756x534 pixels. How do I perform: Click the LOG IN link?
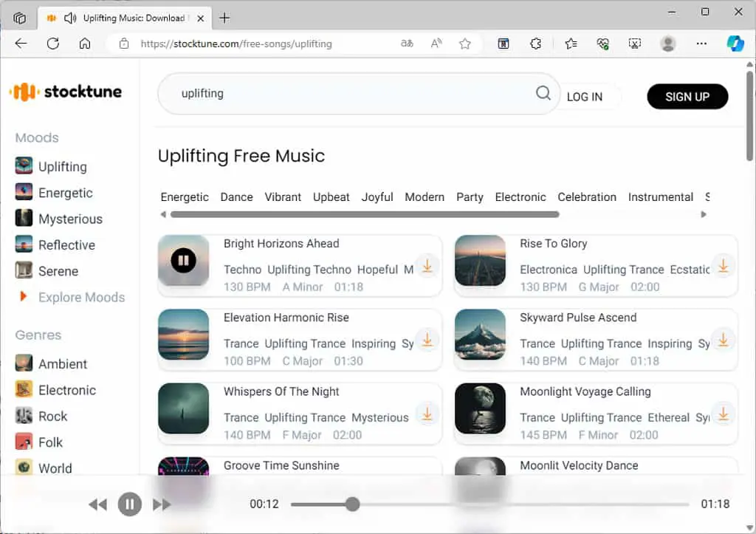(585, 97)
